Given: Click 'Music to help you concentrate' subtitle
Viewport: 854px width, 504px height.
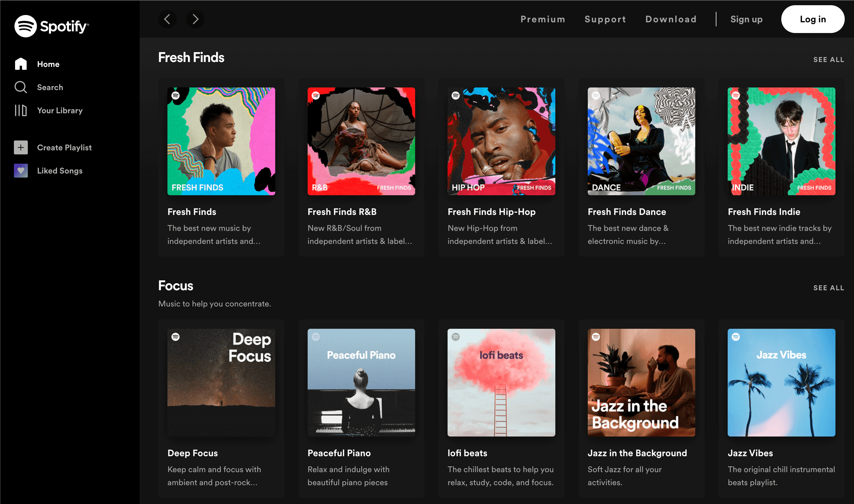Looking at the screenshot, I should tap(215, 304).
